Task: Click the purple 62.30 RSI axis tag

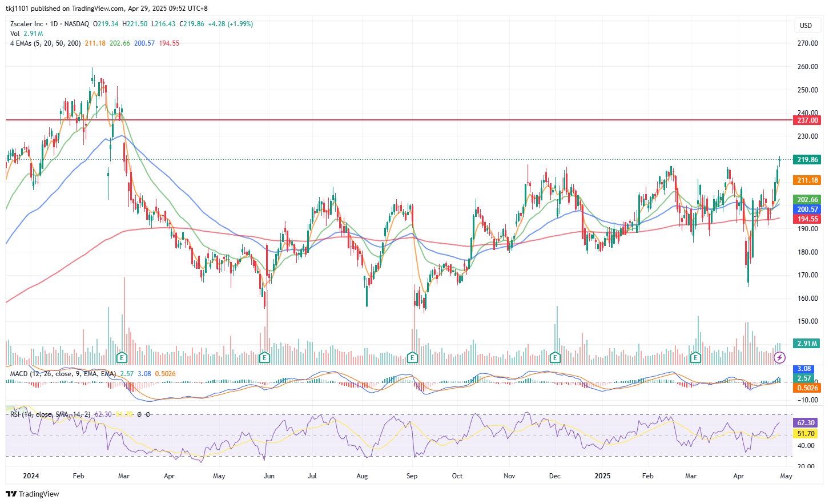Action: [806, 422]
